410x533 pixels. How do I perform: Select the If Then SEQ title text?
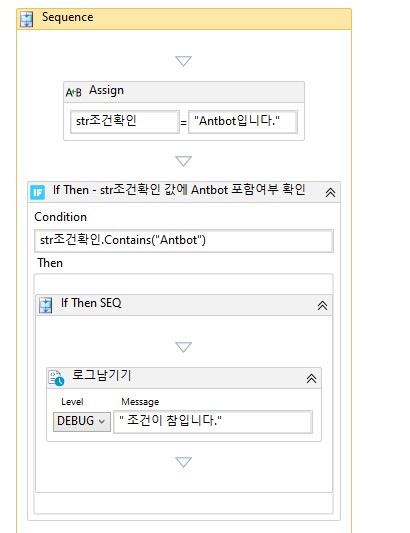[91, 303]
